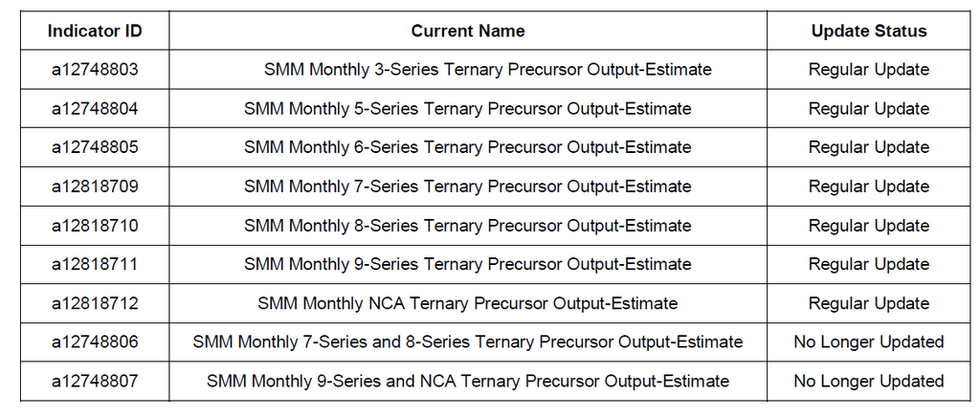Select indicator ID a12818709
The image size is (980, 418).
click(95, 187)
